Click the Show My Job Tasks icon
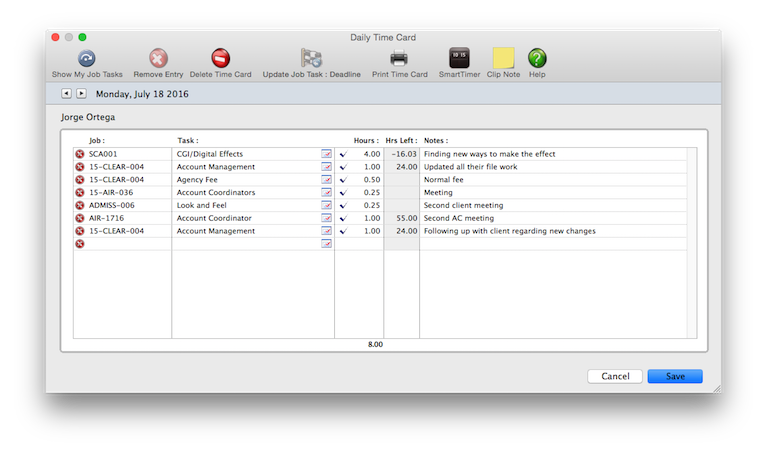Viewport: 767px width, 455px height. click(x=87, y=59)
